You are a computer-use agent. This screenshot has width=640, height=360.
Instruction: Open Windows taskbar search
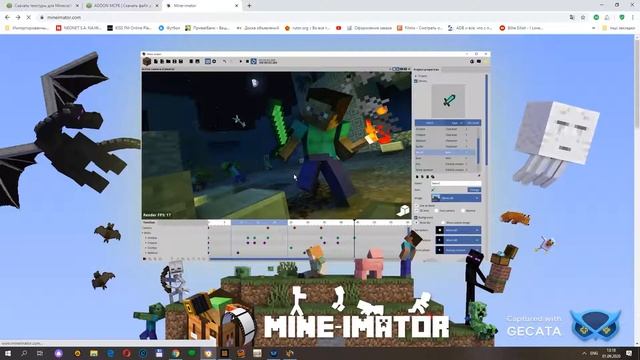coord(24,353)
